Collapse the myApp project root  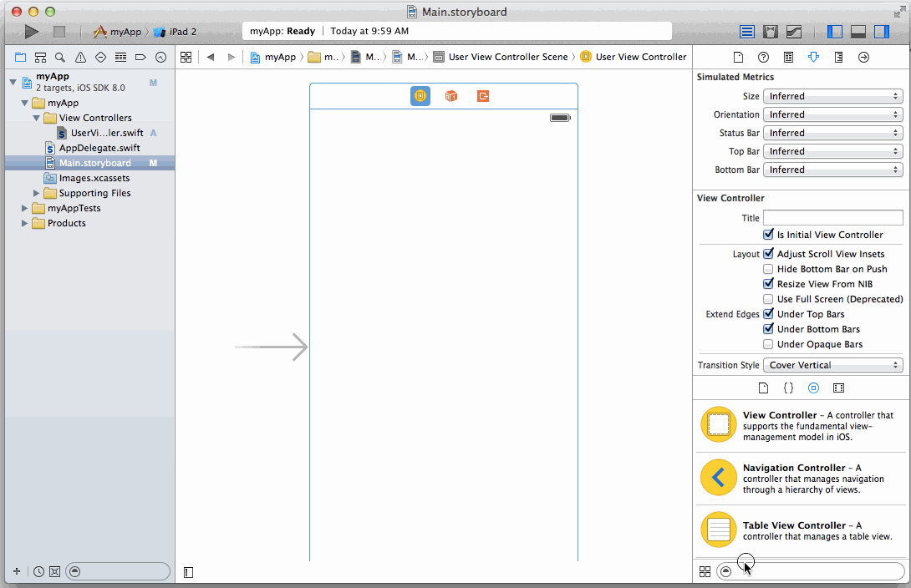(13, 82)
